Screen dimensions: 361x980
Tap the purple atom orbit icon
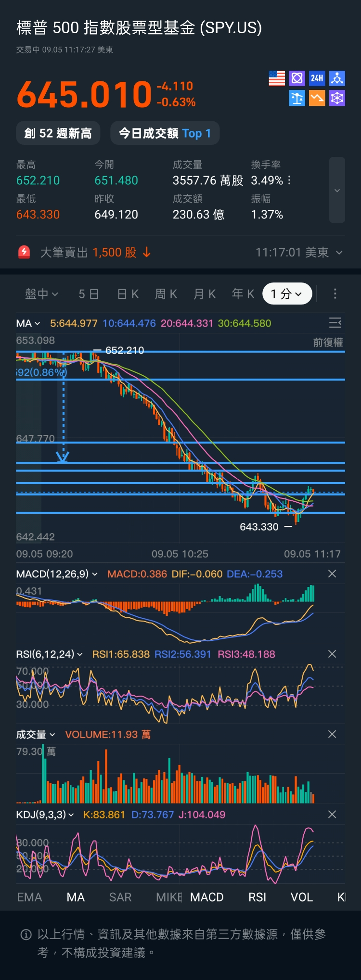coord(297,78)
